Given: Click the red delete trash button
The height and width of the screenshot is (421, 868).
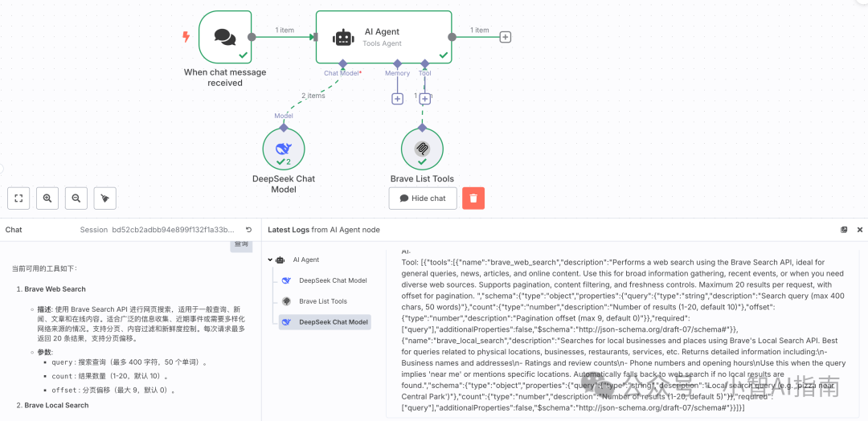Looking at the screenshot, I should pos(473,198).
